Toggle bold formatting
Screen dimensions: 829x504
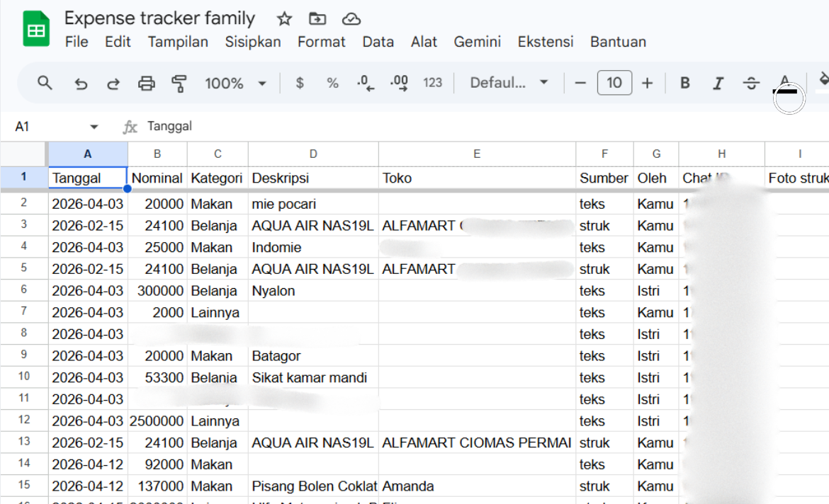684,83
